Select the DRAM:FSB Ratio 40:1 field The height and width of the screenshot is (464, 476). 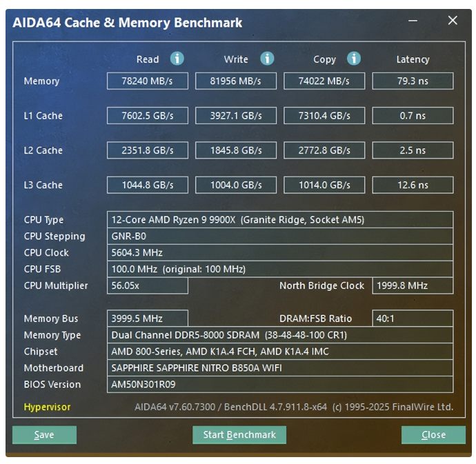pos(413,319)
